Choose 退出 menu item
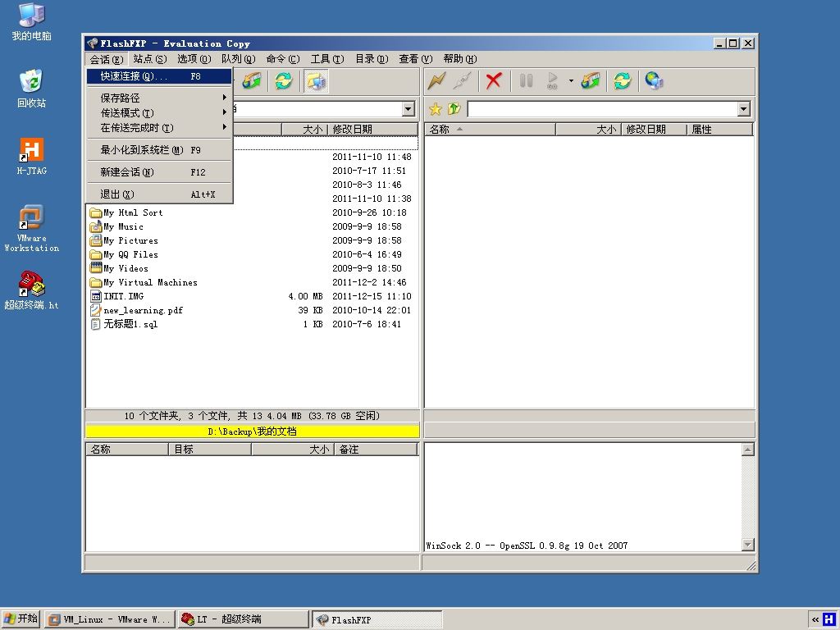840x630 pixels. click(159, 194)
